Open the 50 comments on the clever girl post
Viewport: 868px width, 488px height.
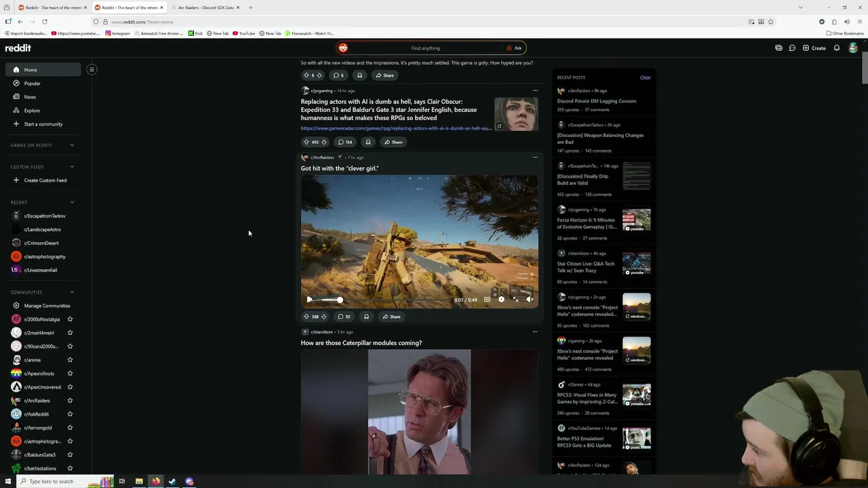(x=344, y=317)
